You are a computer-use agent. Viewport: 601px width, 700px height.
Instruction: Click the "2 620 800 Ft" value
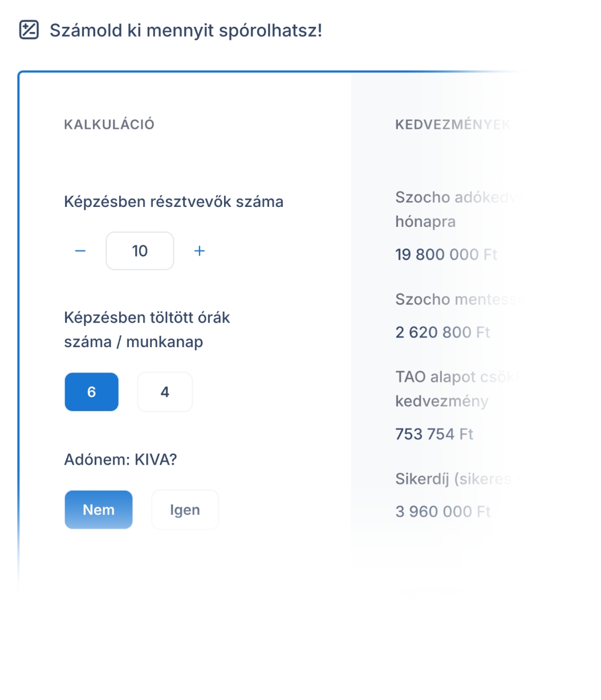click(442, 332)
